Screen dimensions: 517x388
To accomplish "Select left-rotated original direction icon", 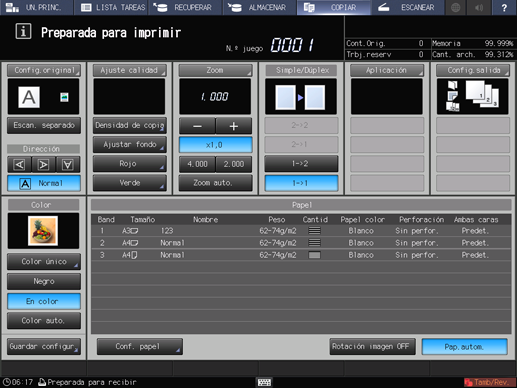I will click(x=19, y=164).
